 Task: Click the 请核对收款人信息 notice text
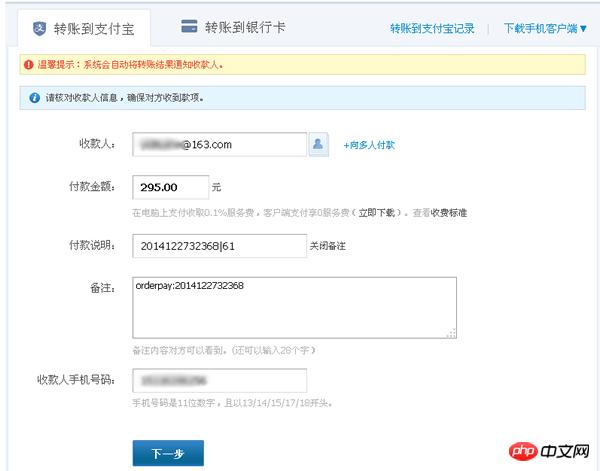coord(125,98)
